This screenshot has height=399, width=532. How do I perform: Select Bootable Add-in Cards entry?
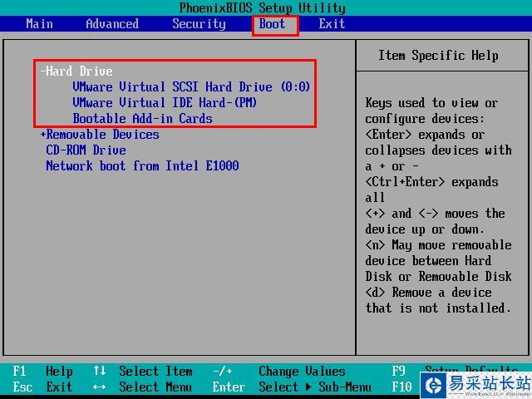(x=142, y=118)
